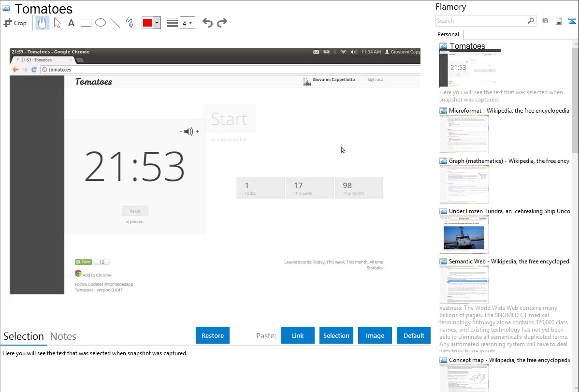
Task: Pick the ellipse shape tool
Action: [101, 23]
